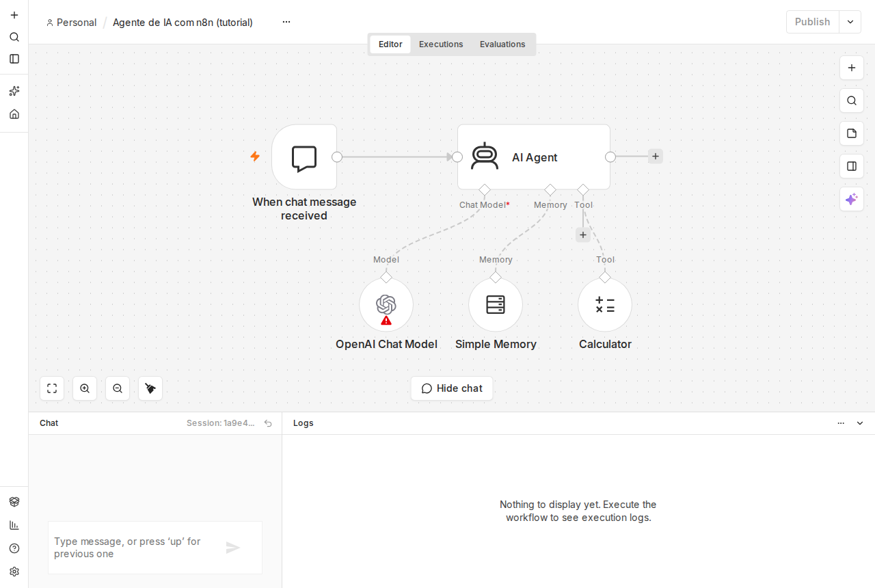Viewport: 875px width, 588px height.
Task: Click canvas search icon on the right
Action: tap(852, 101)
